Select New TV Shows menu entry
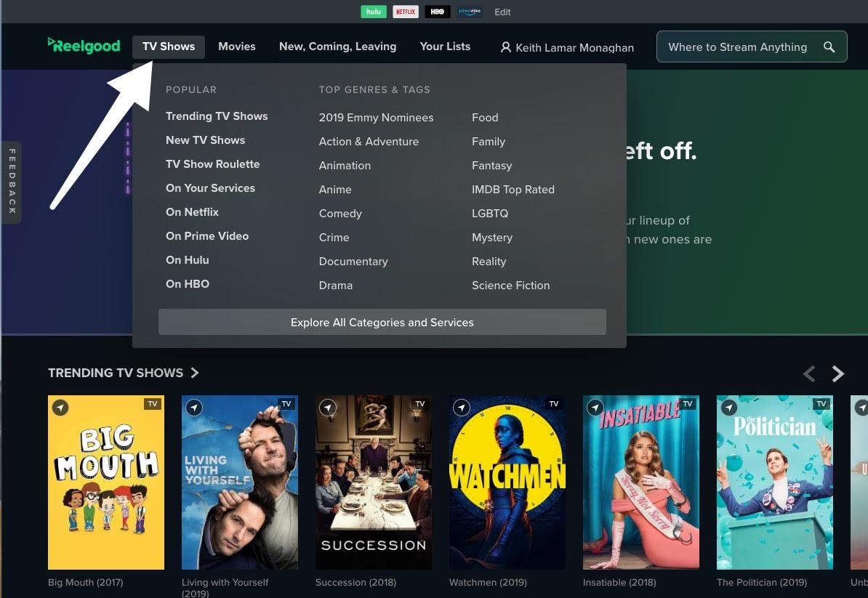This screenshot has height=598, width=868. coord(206,140)
